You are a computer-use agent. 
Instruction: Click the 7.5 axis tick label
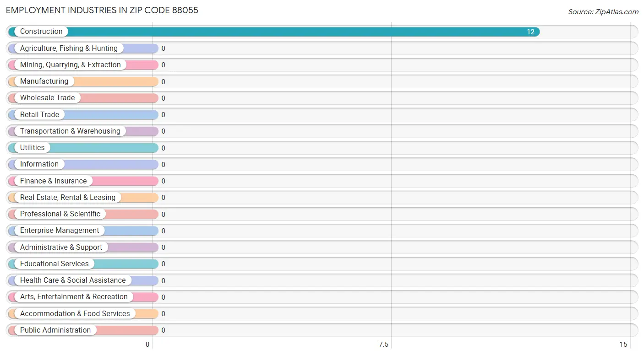point(383,344)
